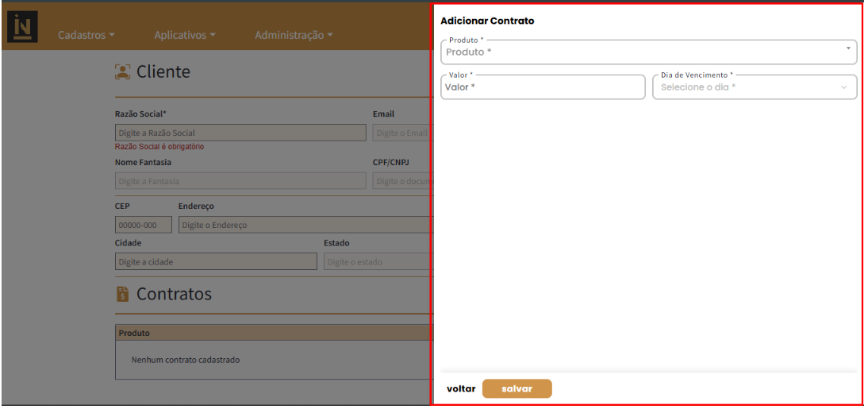Expand the Administração menu
This screenshot has width=868, height=409.
coord(294,35)
